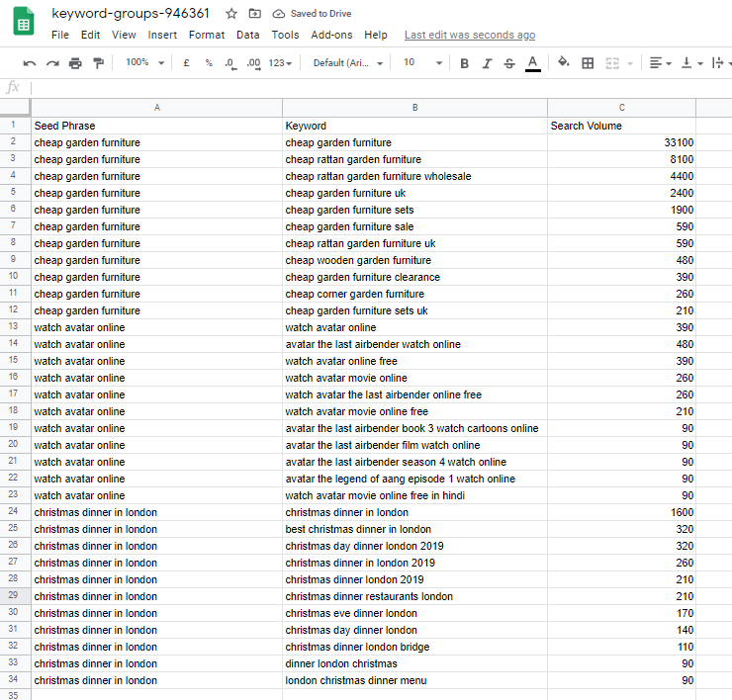The image size is (732, 700).
Task: Open the font size 10 dropdown
Action: click(x=422, y=62)
